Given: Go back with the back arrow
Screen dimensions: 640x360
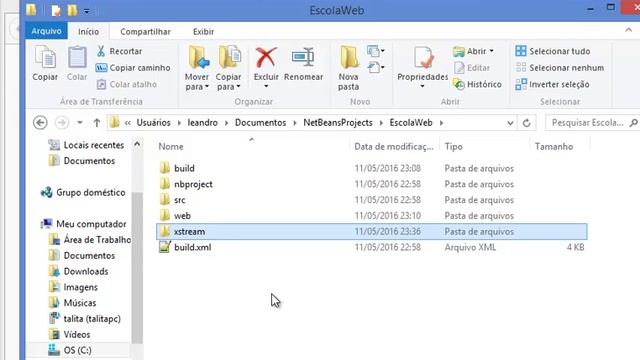Looking at the screenshot, I should click(40, 122).
